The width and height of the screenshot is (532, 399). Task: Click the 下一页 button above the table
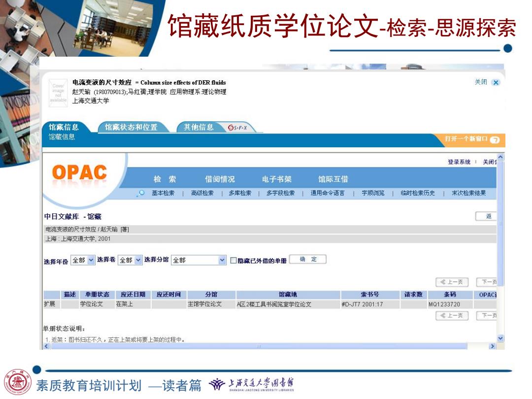[x=487, y=282]
